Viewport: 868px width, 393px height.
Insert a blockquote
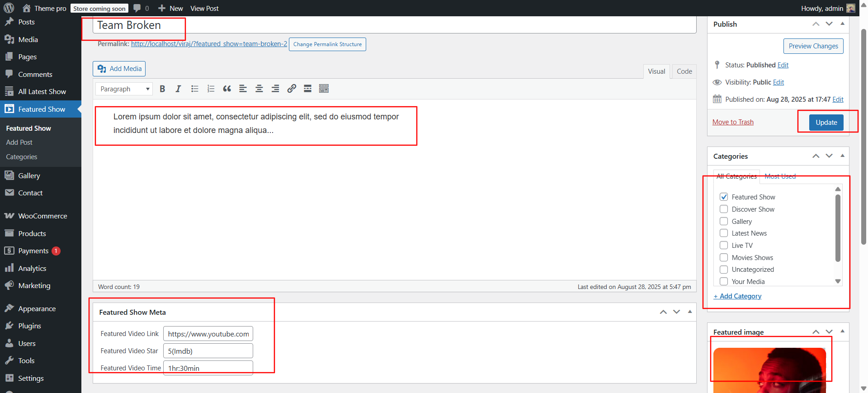coord(227,89)
